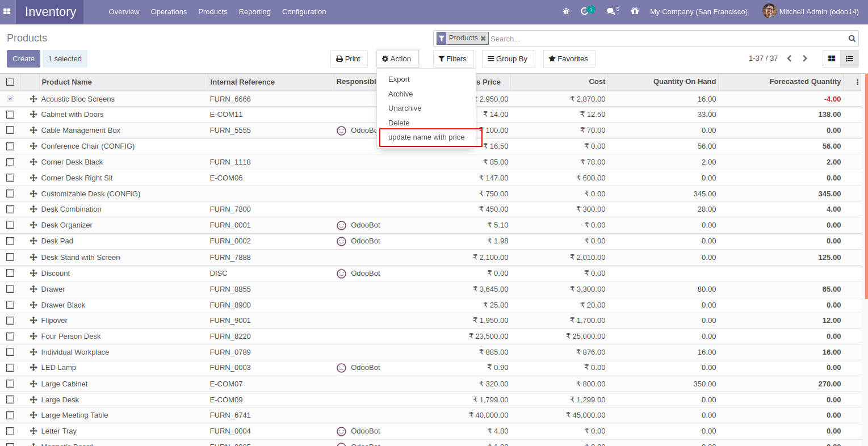This screenshot has width=868, height=446.
Task: Check the Customizable Desk (CONFIG) checkbox
Action: point(10,194)
